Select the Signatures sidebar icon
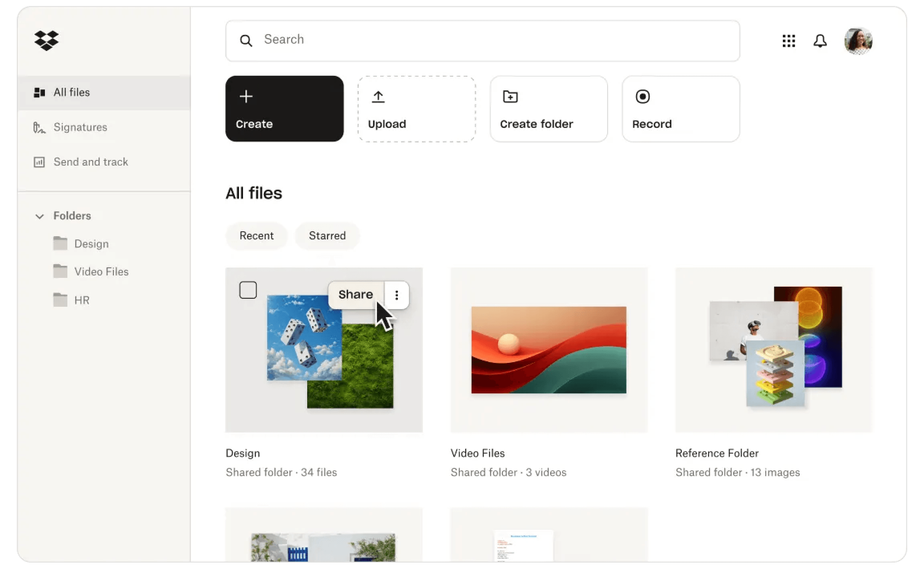The image size is (924, 569). click(x=39, y=127)
